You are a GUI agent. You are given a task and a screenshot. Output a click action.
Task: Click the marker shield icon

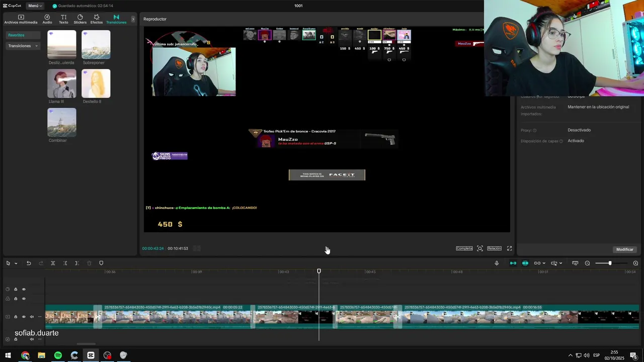tap(101, 263)
